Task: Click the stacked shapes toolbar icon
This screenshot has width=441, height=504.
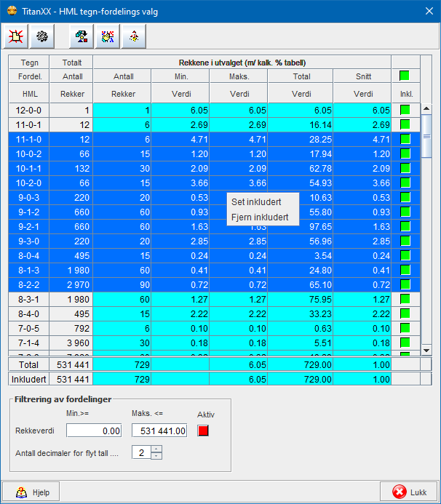Action: 82,36
